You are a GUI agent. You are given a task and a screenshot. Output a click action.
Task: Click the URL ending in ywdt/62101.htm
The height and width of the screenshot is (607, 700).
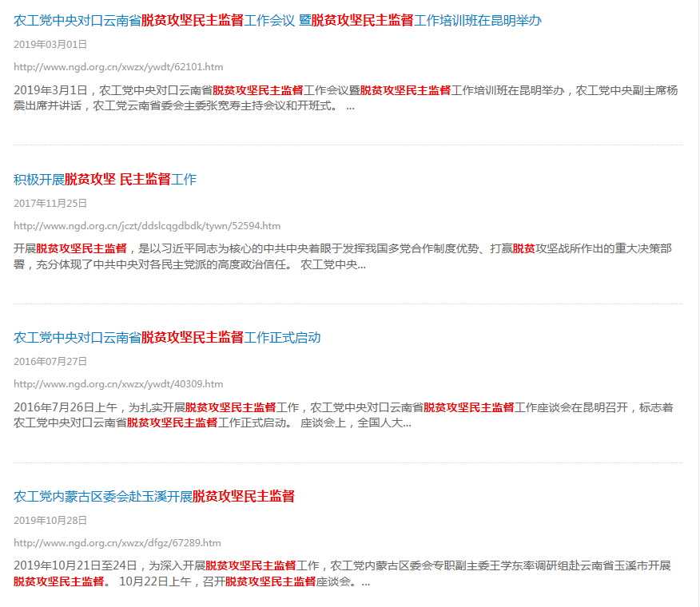coord(118,67)
